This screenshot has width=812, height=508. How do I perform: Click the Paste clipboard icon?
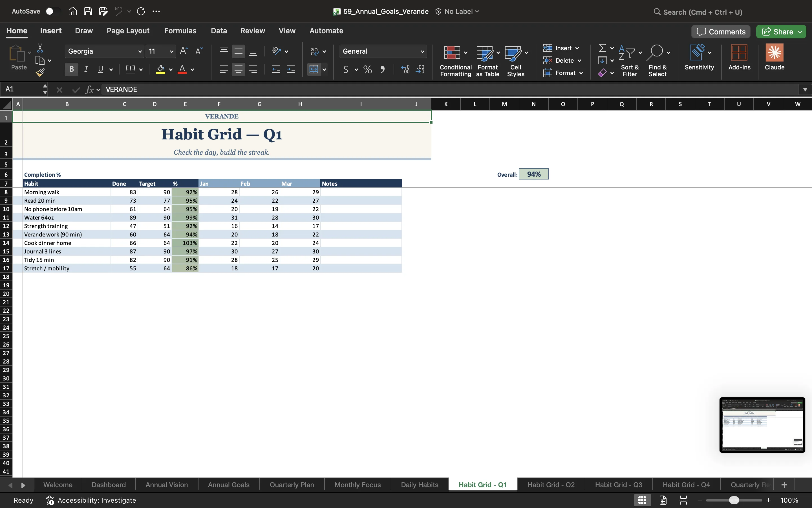[17, 54]
